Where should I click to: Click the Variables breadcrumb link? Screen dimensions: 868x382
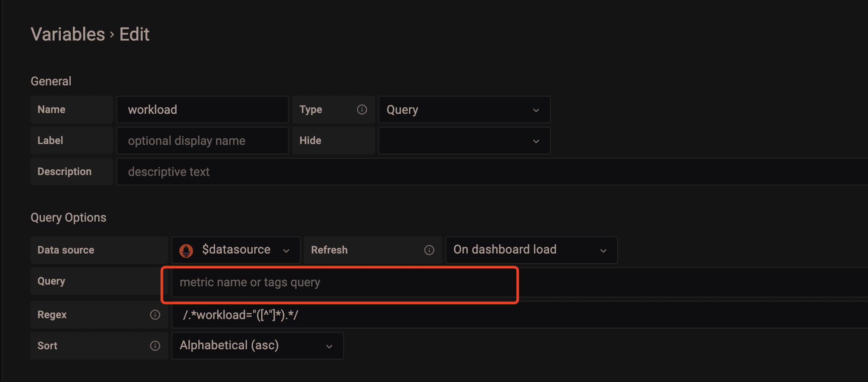point(67,34)
